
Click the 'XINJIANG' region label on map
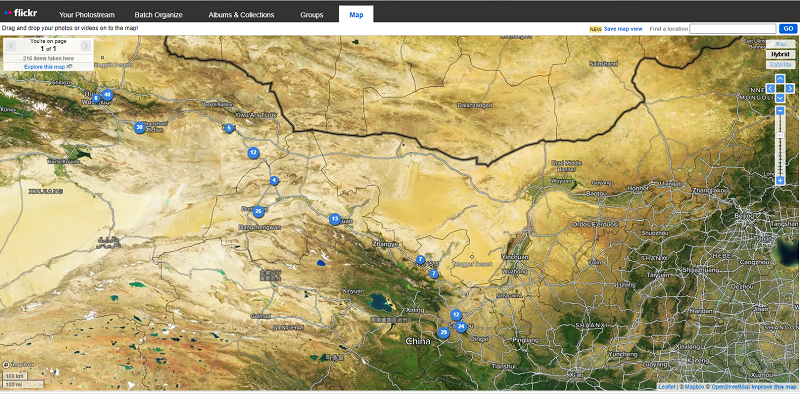[46, 192]
